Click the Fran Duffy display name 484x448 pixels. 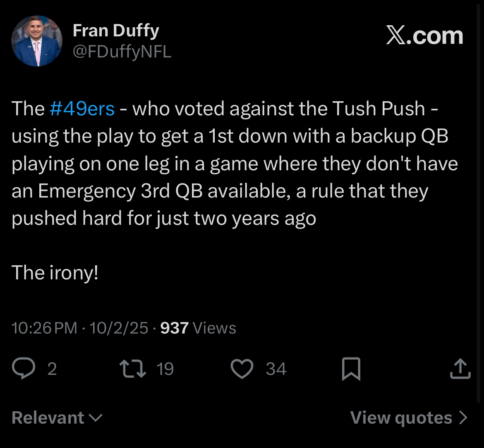(x=115, y=31)
